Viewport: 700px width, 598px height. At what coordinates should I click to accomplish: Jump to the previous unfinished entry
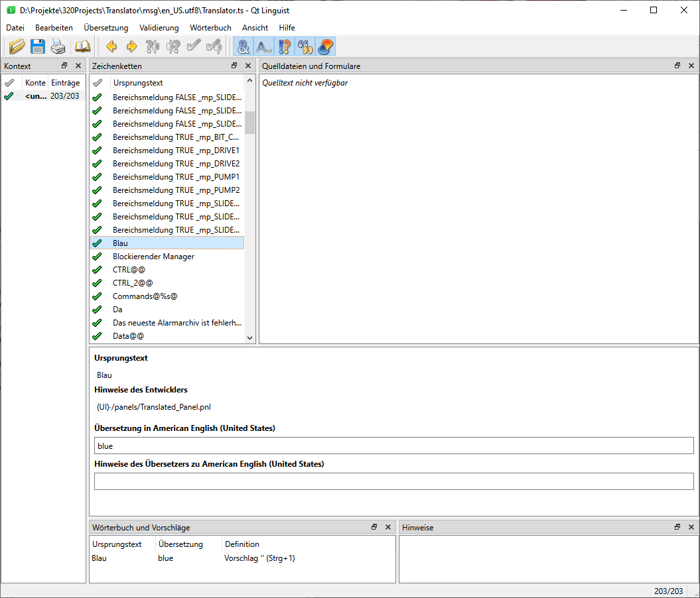tap(153, 46)
